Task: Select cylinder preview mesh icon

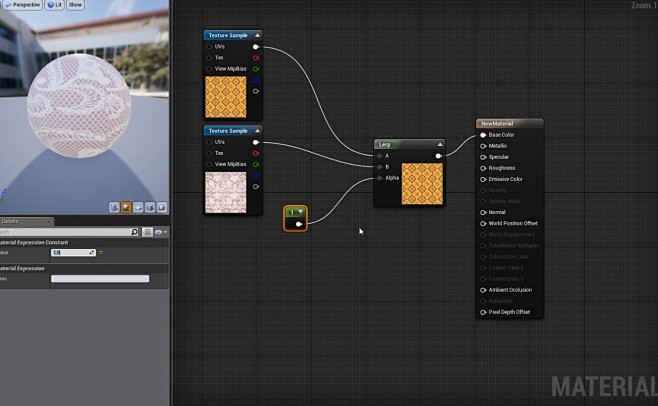Action: [x=114, y=207]
